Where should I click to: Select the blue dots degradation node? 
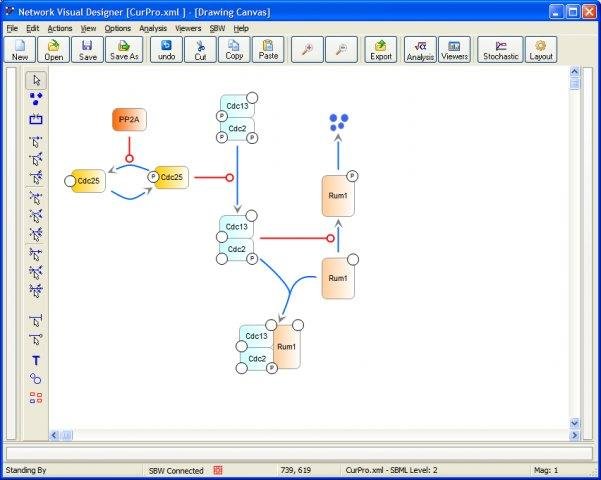(x=338, y=122)
